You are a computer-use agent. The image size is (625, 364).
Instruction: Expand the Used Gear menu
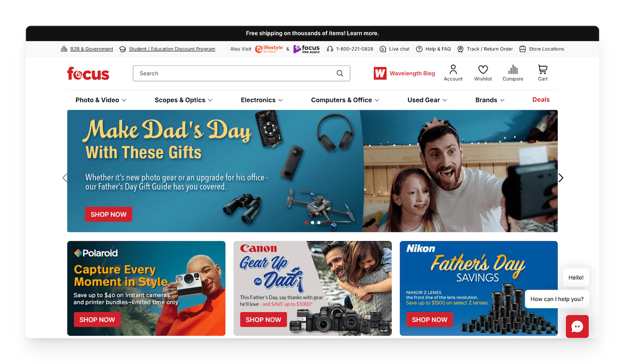[428, 100]
